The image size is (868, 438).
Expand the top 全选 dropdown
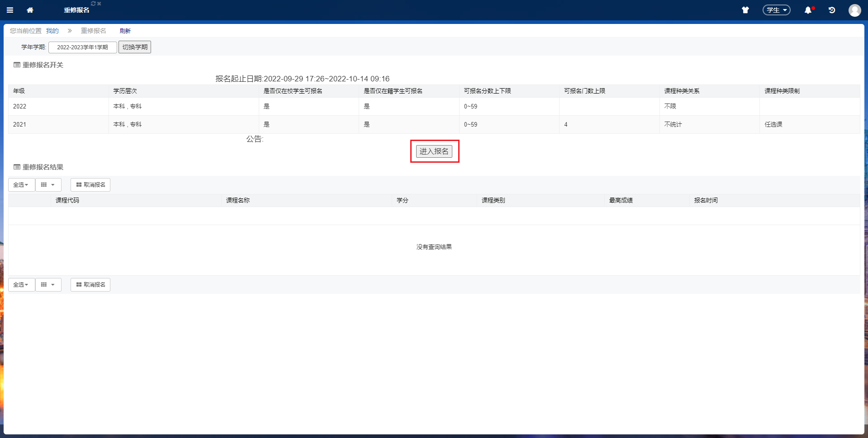click(x=21, y=185)
